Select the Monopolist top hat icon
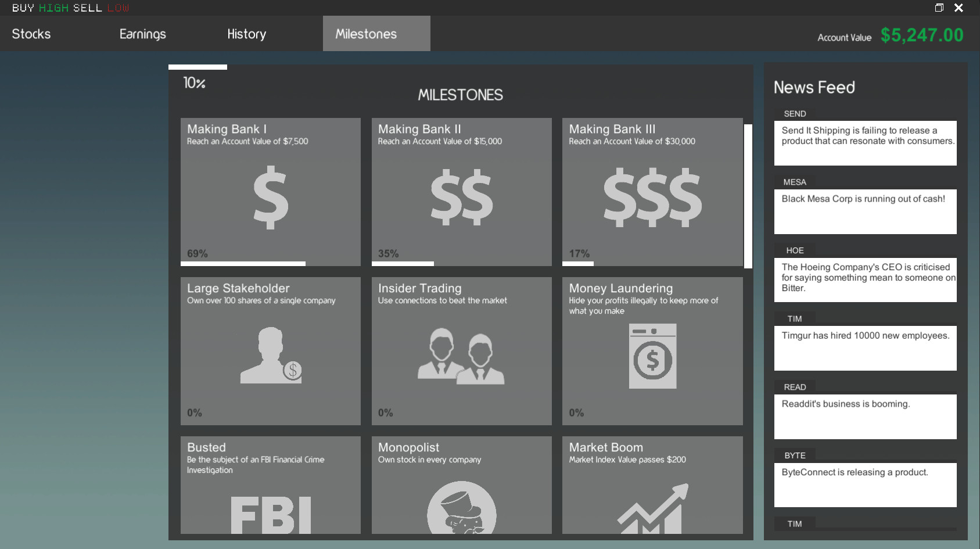Image resolution: width=980 pixels, height=549 pixels. click(461, 508)
